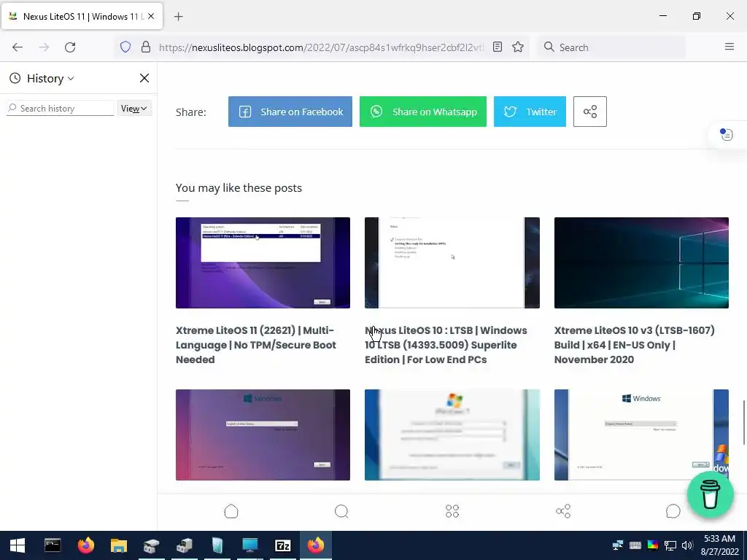Close the History sidebar
Image resolution: width=747 pixels, height=560 pixels.
pyautogui.click(x=144, y=78)
